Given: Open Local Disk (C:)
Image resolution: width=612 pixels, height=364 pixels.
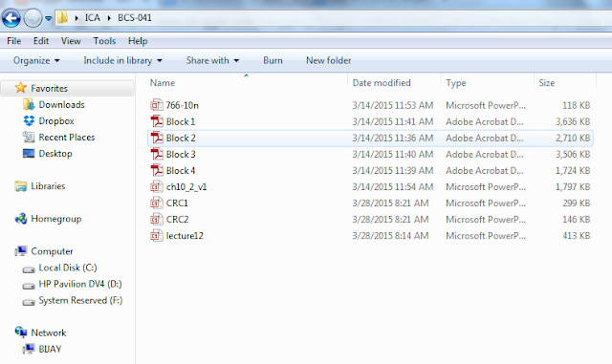Looking at the screenshot, I should coord(68,268).
